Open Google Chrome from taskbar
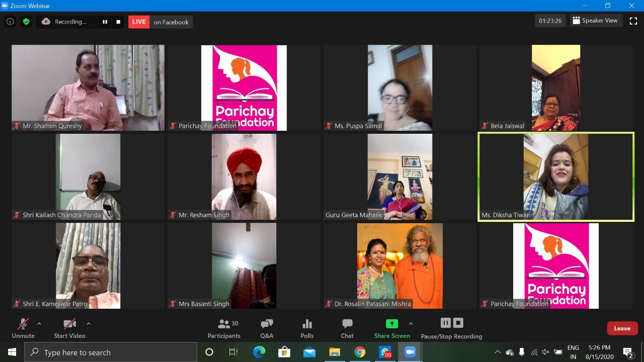 coord(360,352)
